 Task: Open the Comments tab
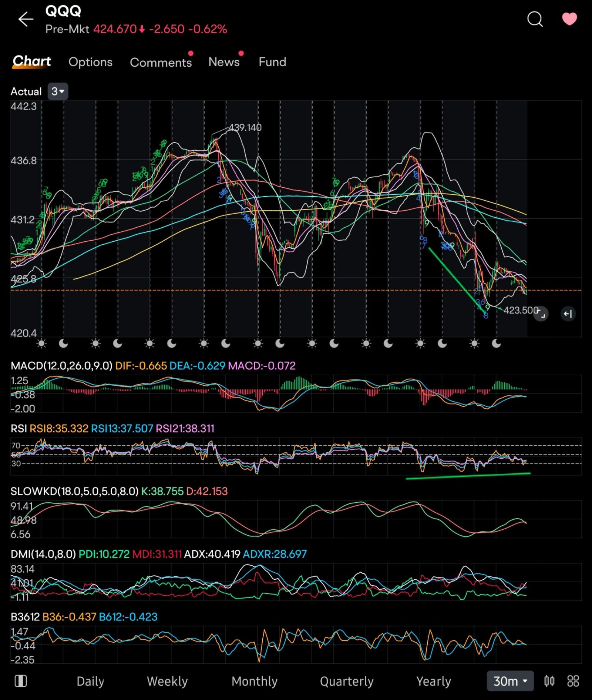[x=161, y=62]
